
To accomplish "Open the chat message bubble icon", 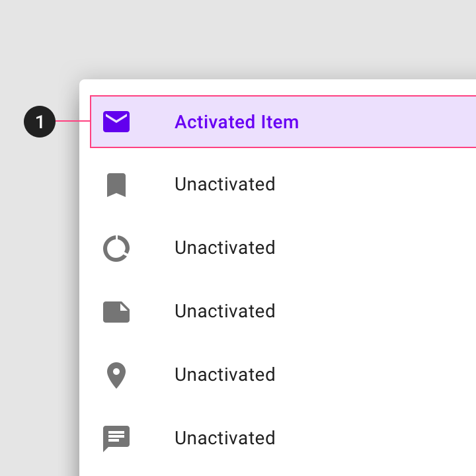I will (116, 439).
